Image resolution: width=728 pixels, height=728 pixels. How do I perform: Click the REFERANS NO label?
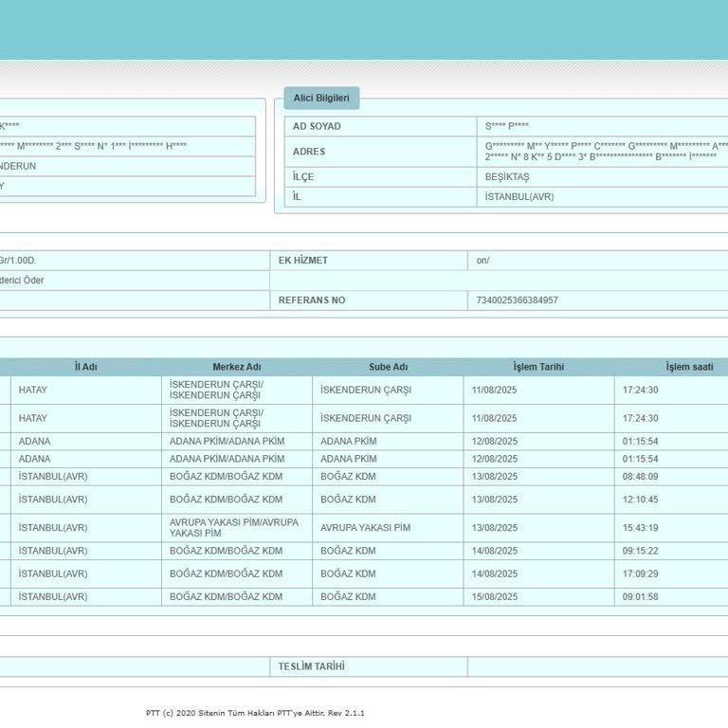tap(312, 300)
